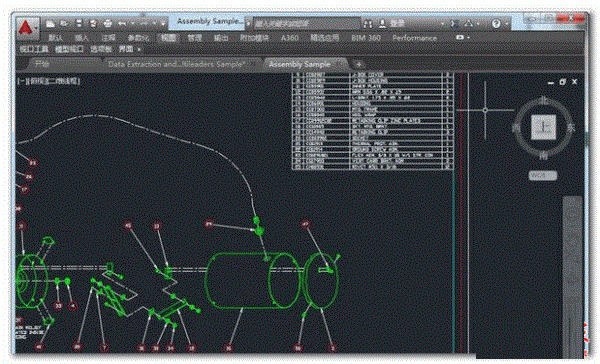The height and width of the screenshot is (364, 600).
Task: Switch to Data Extraction and Multileaders Sample tab
Action: pos(176,64)
